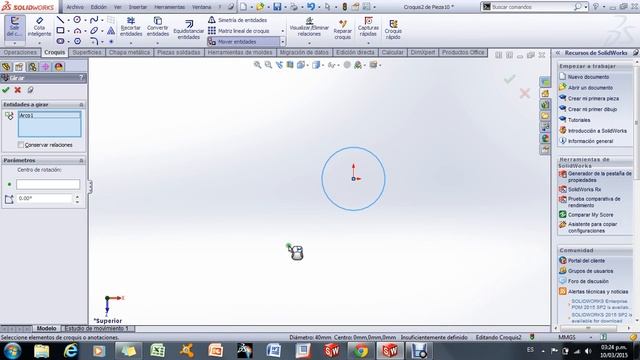Click Matriz lineal de croquis tool
Screen dimensions: 640x360
(x=239, y=31)
